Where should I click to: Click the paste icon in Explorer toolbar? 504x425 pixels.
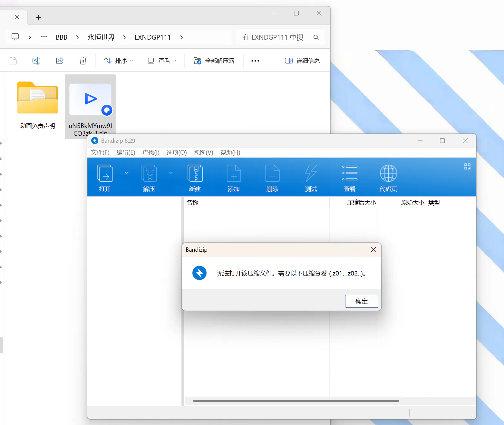click(x=13, y=61)
